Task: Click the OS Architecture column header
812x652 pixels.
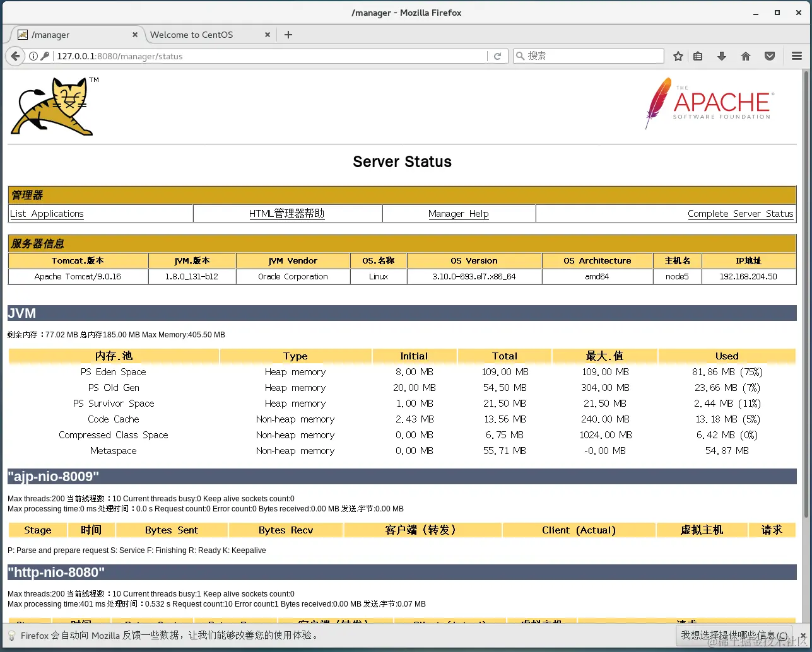Action: 597,260
